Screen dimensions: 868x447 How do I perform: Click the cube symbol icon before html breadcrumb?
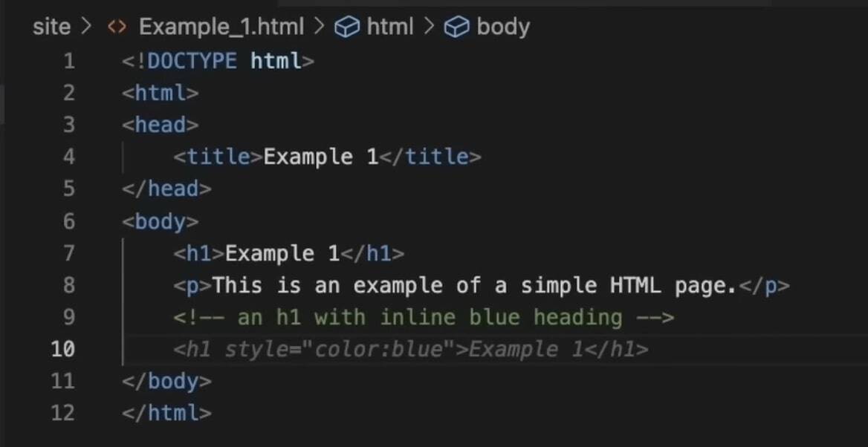[x=347, y=26]
